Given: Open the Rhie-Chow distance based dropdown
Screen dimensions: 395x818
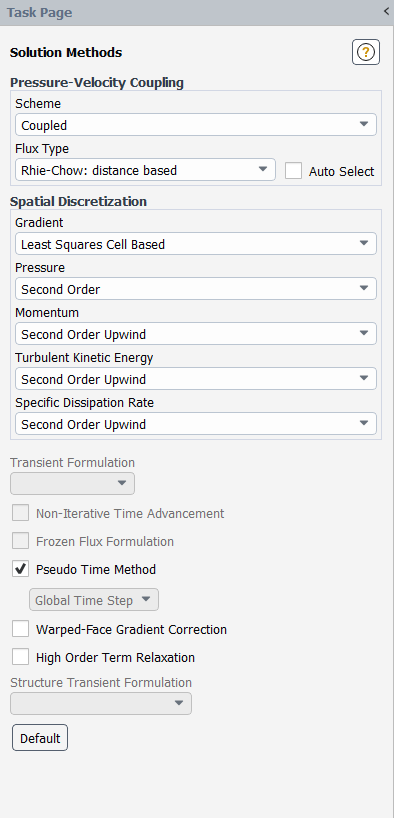Looking at the screenshot, I should pyautogui.click(x=145, y=170).
